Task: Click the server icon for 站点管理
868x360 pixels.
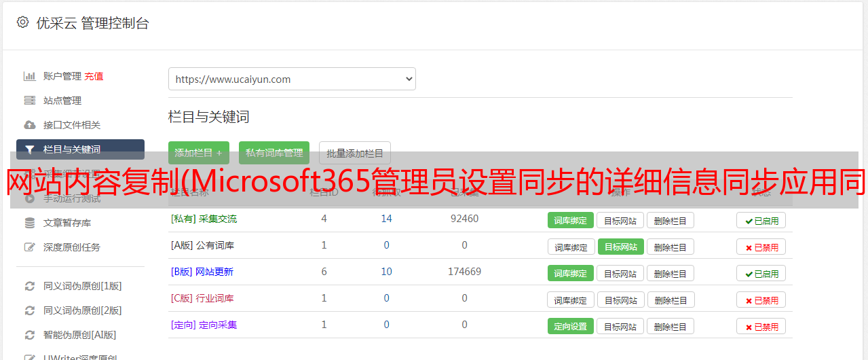Action: pyautogui.click(x=29, y=101)
